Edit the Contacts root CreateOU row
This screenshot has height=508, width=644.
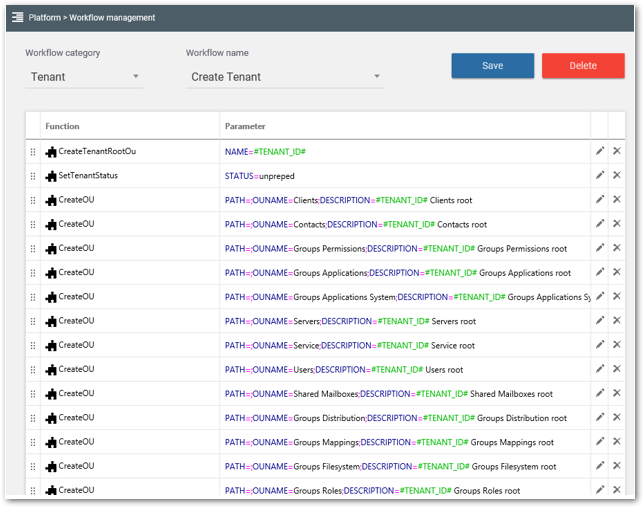tap(600, 224)
